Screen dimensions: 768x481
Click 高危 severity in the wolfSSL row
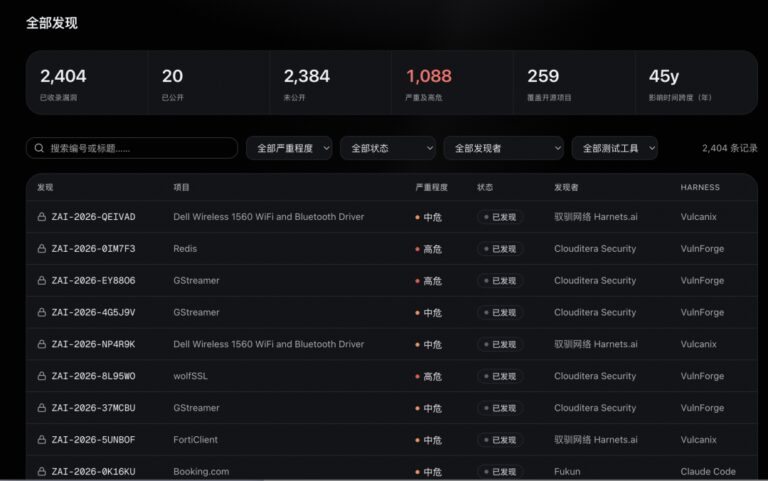click(x=429, y=376)
